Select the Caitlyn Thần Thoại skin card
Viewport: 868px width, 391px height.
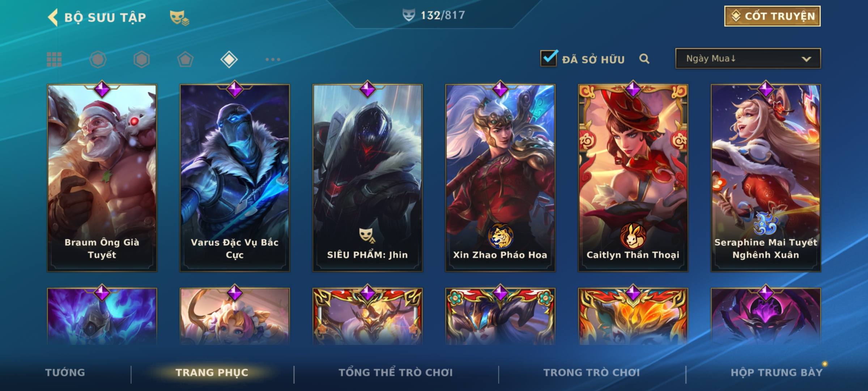(x=633, y=178)
